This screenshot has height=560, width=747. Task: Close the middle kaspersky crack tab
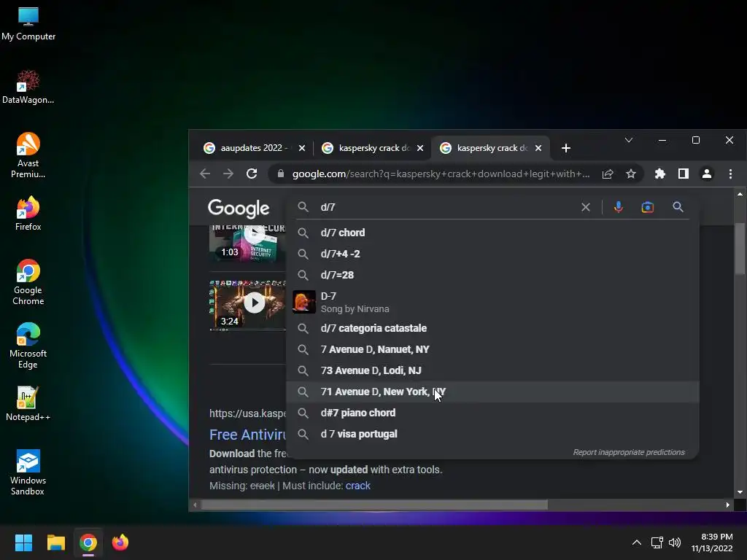(420, 148)
